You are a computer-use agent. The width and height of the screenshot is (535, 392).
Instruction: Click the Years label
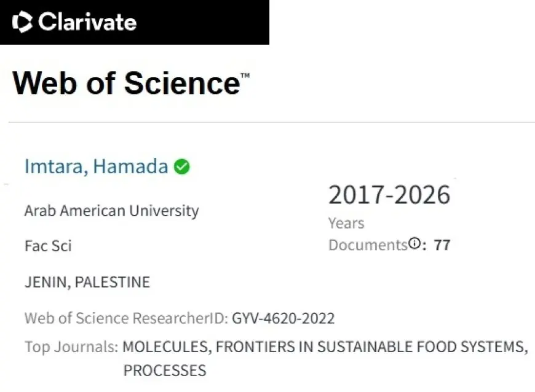click(346, 223)
